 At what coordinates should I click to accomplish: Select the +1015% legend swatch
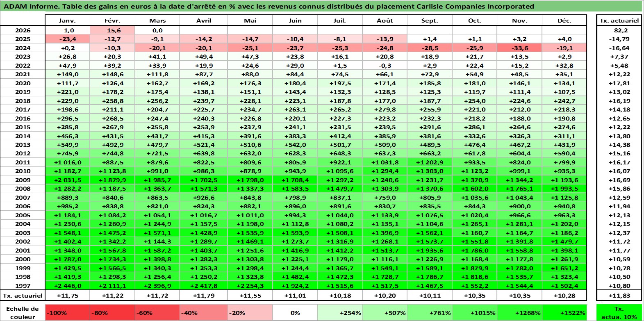pos(475,312)
